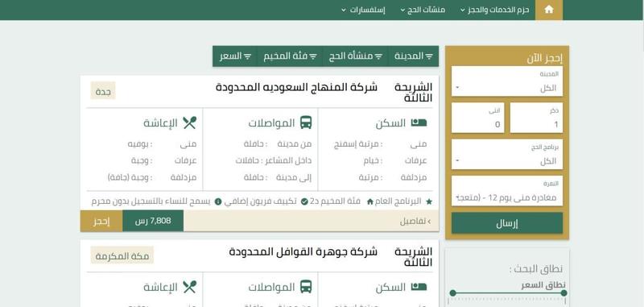Click info icon beside يسمح للنساء بالتسجيل
The height and width of the screenshot is (307, 644).
point(218,201)
